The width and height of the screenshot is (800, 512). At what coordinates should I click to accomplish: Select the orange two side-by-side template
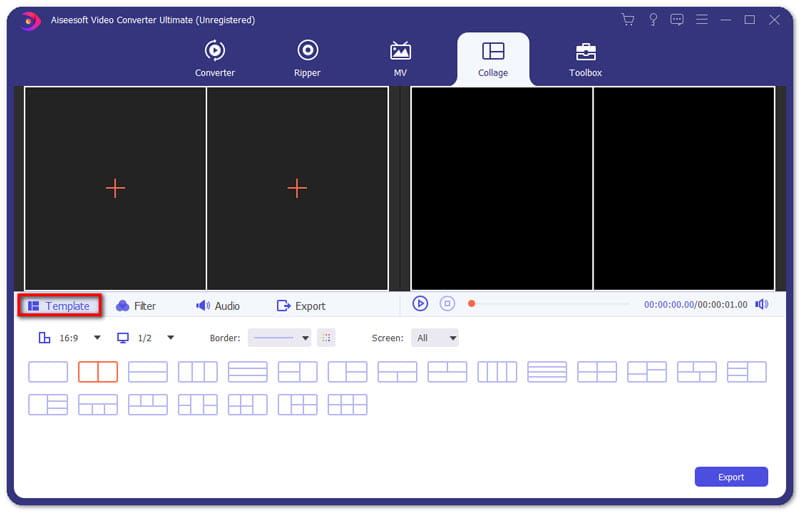(98, 372)
